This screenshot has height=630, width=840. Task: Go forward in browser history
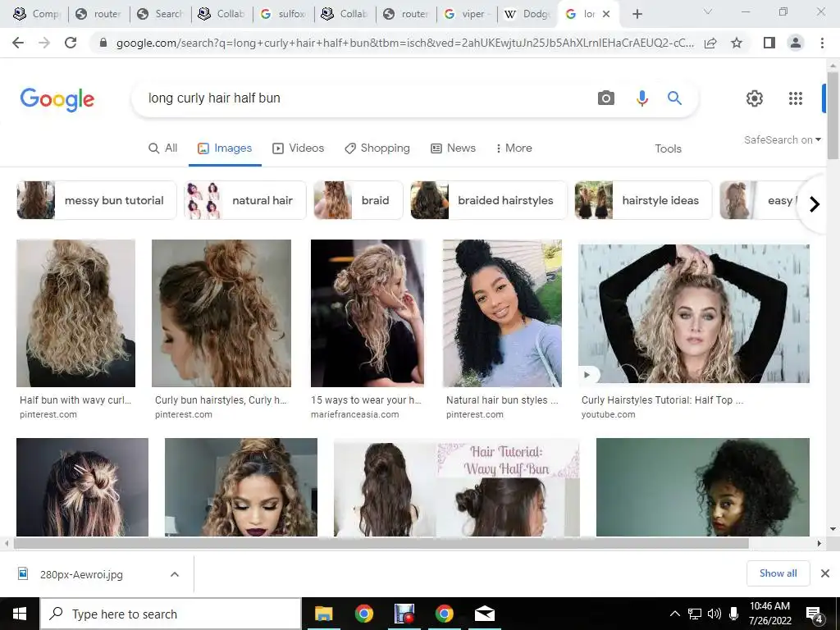(x=44, y=43)
